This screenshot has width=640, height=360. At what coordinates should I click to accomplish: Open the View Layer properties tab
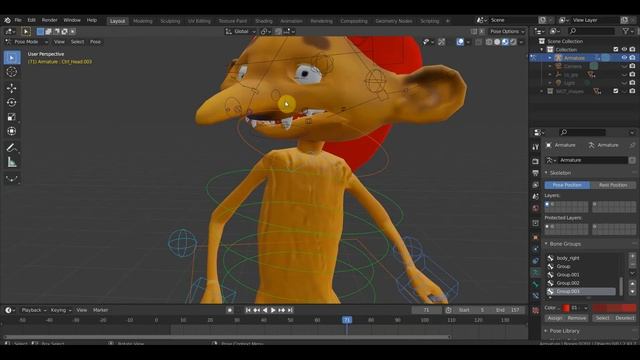[536, 185]
